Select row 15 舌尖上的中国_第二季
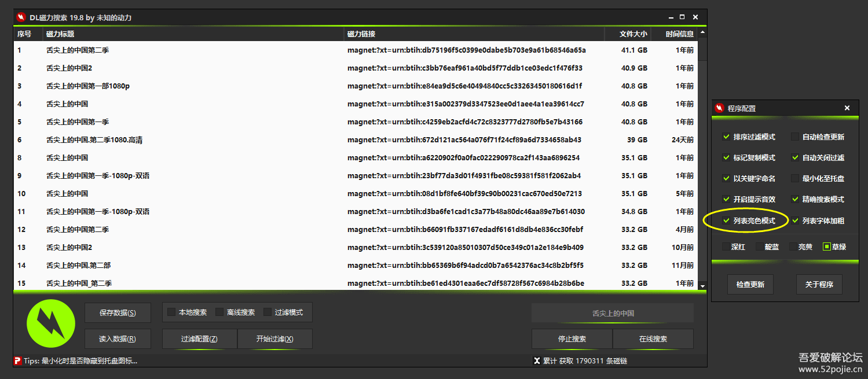The image size is (868, 379). click(x=356, y=282)
